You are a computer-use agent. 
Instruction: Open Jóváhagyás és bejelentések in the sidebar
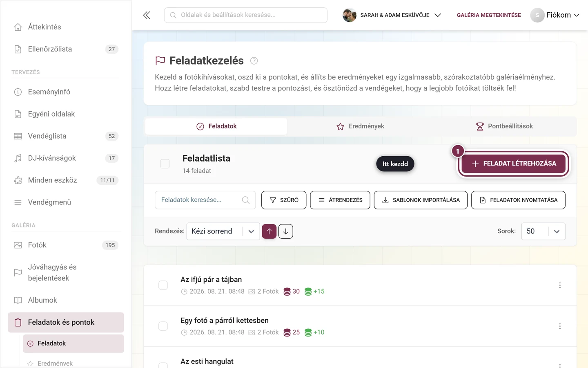tap(66, 273)
